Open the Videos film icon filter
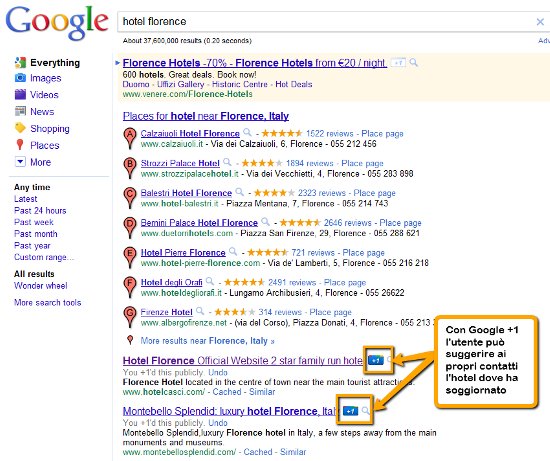Image resolution: width=550 pixels, height=461 pixels. pos(20,94)
